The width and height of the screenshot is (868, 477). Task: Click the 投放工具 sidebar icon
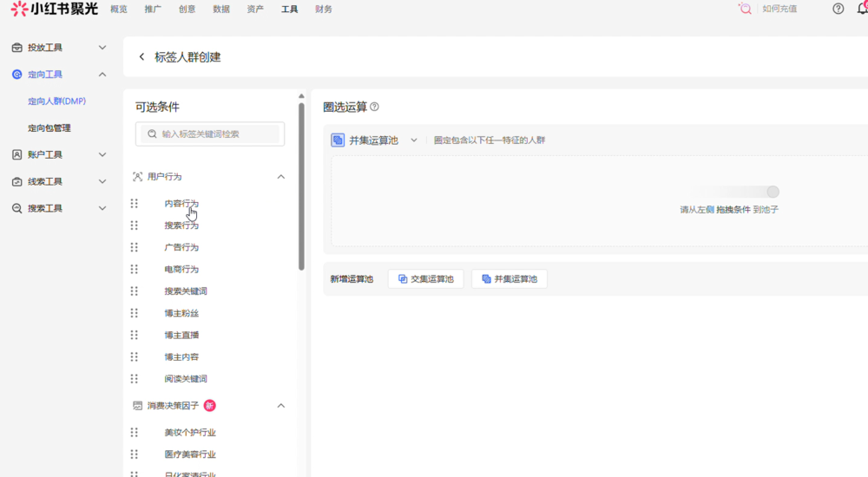pos(17,48)
